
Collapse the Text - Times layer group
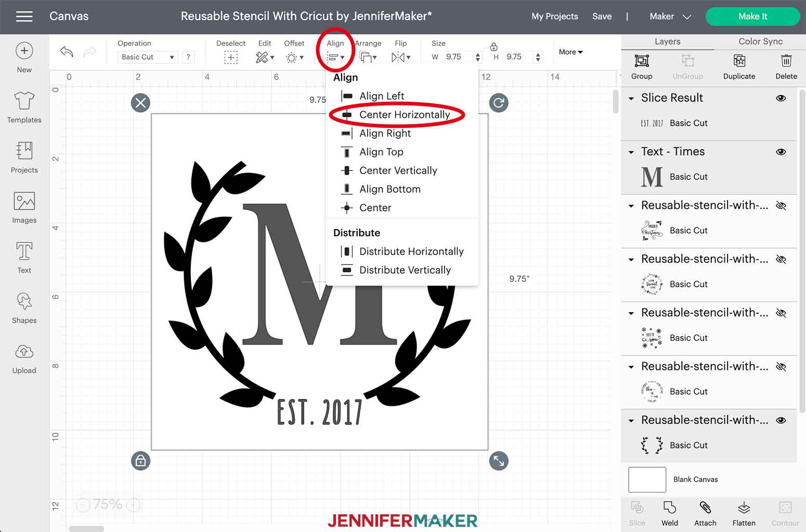click(x=631, y=152)
